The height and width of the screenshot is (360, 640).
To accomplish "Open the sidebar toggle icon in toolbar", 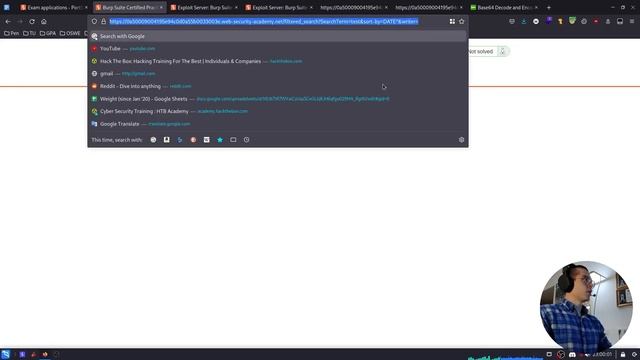I will point(620,21).
